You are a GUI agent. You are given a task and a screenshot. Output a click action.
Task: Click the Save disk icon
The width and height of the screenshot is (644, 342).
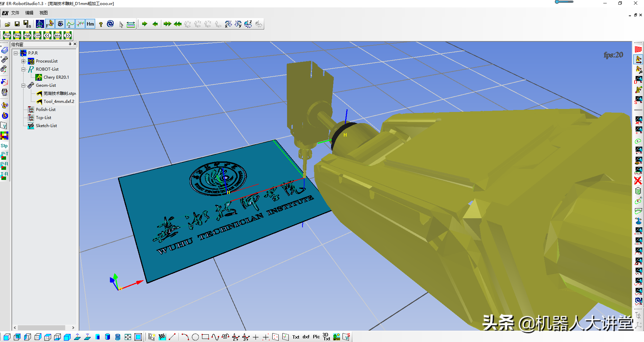click(x=17, y=24)
